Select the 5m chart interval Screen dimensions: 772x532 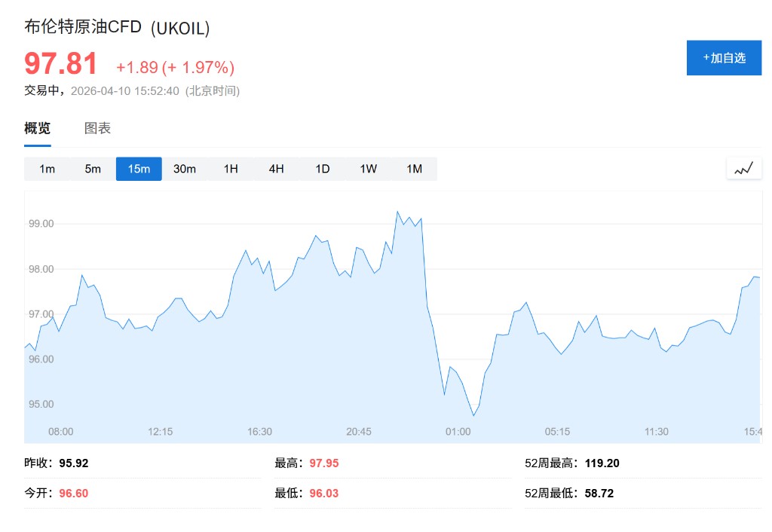[x=93, y=169]
